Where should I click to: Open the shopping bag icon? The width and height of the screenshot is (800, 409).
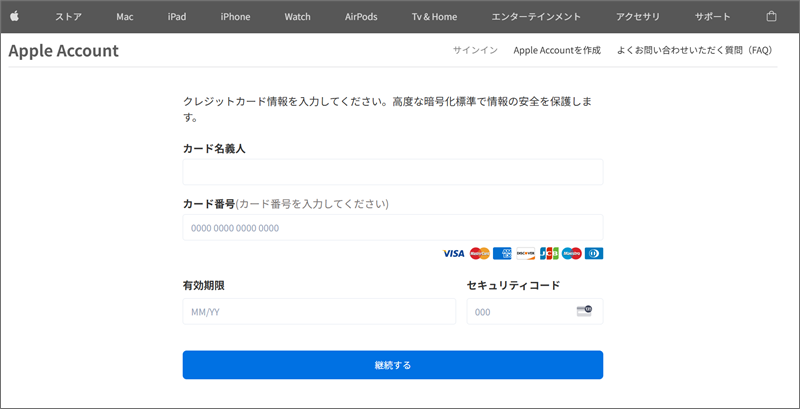[x=771, y=16]
